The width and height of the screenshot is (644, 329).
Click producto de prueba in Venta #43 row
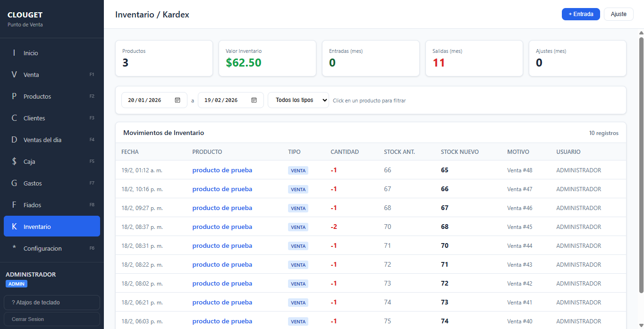click(222, 264)
